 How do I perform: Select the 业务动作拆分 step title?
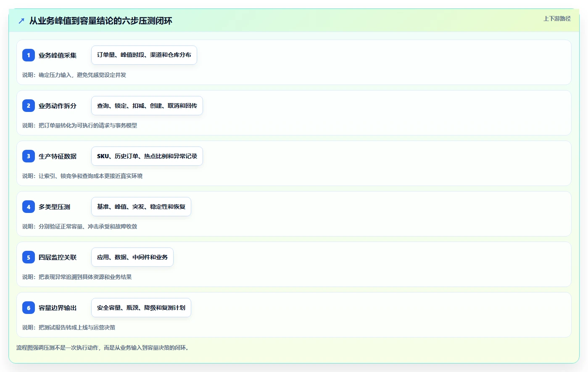pos(58,106)
